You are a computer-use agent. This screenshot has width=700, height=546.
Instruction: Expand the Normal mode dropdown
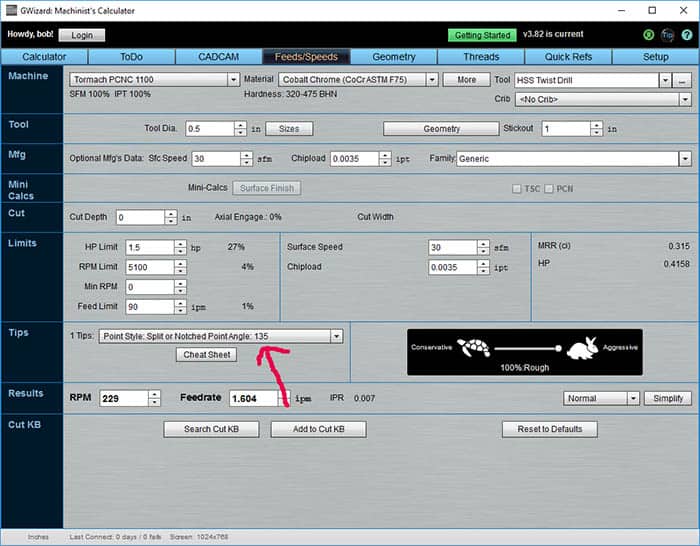coord(633,398)
